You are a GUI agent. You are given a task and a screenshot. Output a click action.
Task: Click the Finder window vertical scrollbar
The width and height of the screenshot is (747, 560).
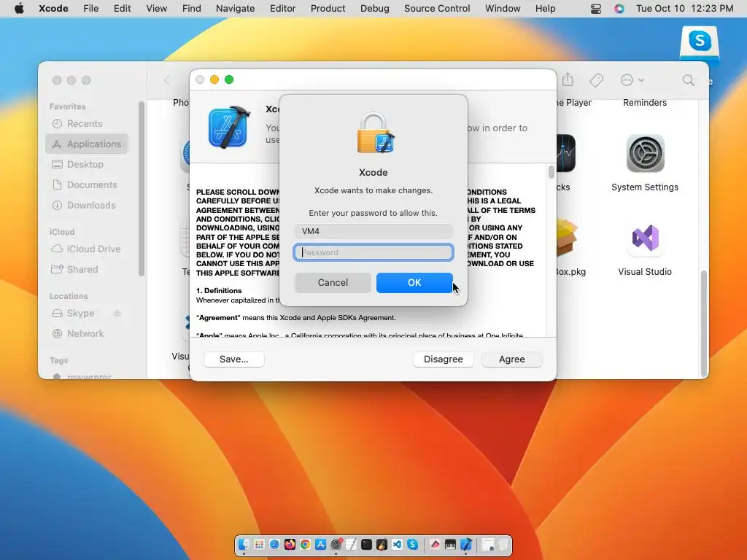point(704,324)
